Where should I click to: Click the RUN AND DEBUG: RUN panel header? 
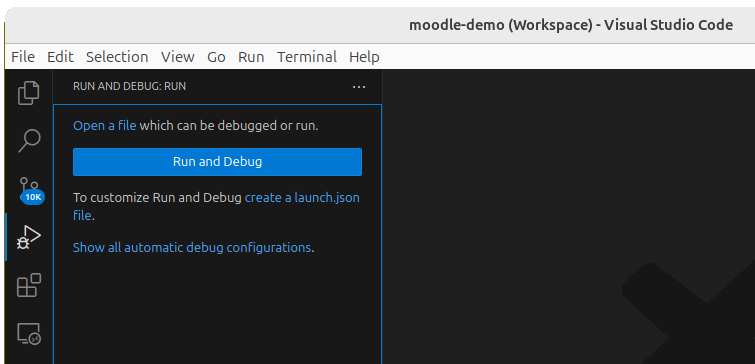130,87
